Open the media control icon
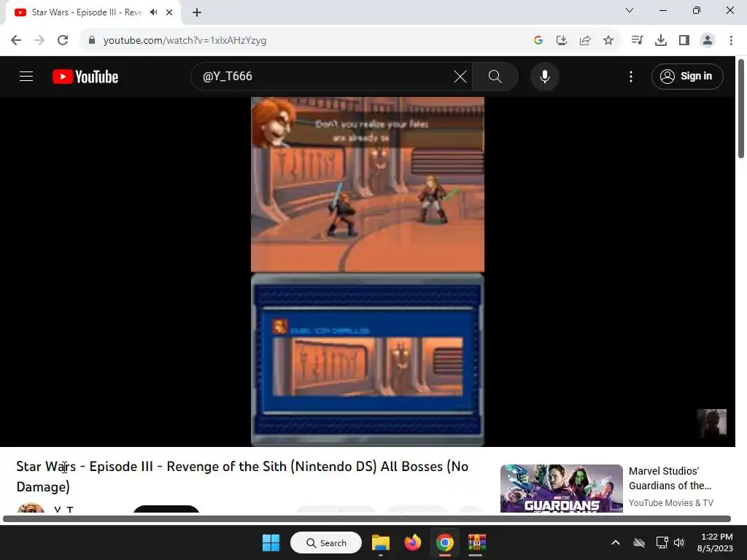The image size is (747, 560). click(637, 41)
